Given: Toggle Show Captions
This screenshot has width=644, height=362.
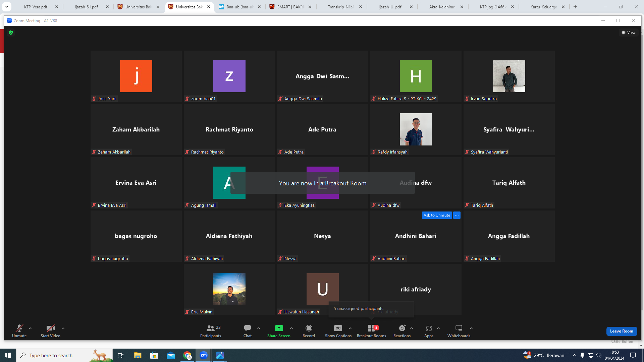Looking at the screenshot, I should (x=338, y=331).
